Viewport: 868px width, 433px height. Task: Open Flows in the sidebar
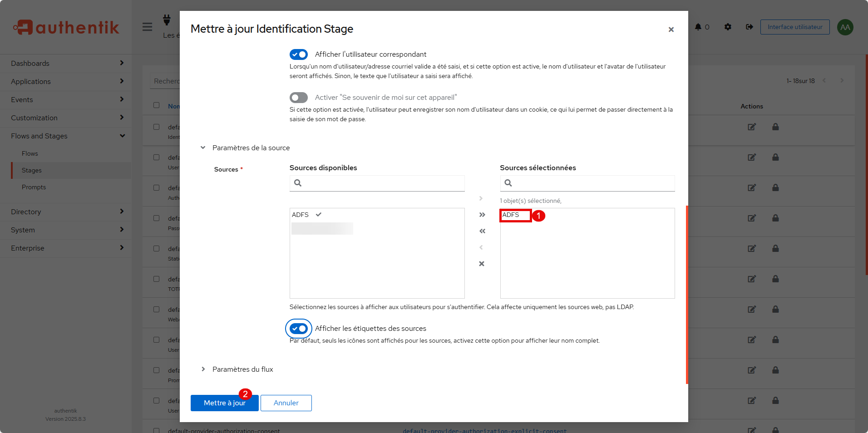coord(30,153)
